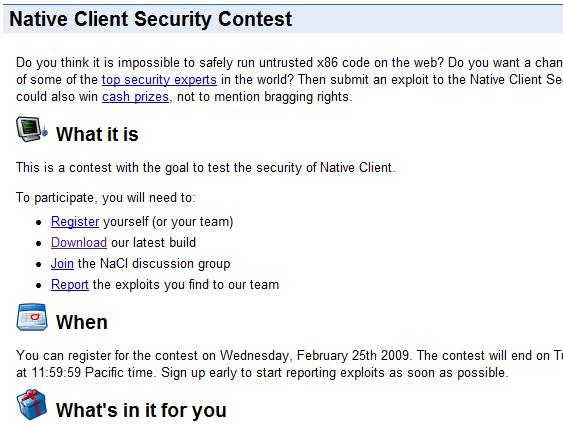Image resolution: width=563 pixels, height=425 pixels.
Task: Click the calendar icon next to When
Action: click(32, 317)
